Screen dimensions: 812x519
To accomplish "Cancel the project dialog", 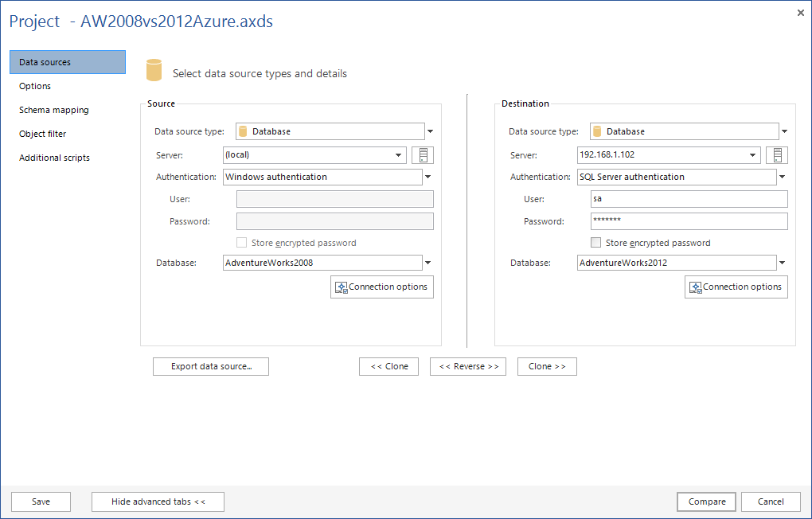I will [771, 501].
